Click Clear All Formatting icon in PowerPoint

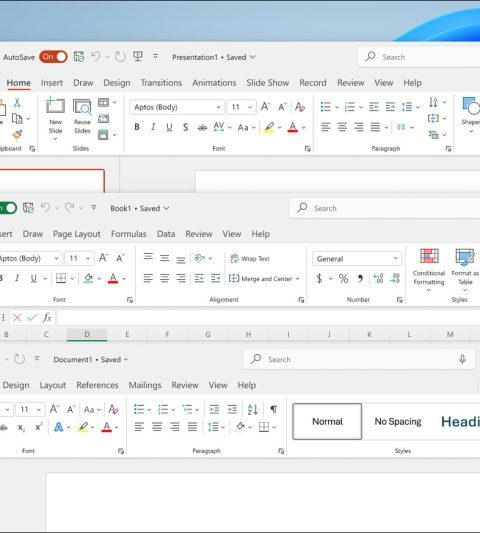tap(300, 107)
